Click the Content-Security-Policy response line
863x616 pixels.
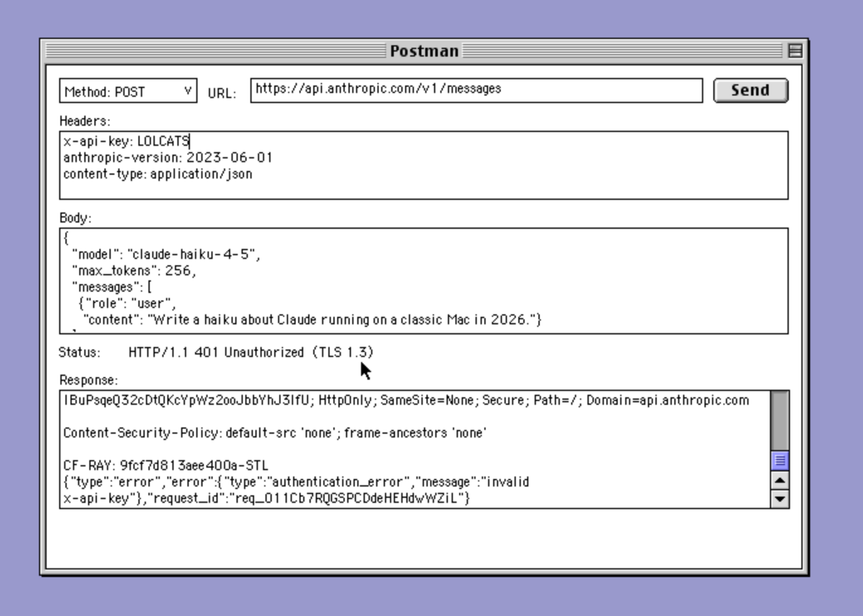click(275, 433)
